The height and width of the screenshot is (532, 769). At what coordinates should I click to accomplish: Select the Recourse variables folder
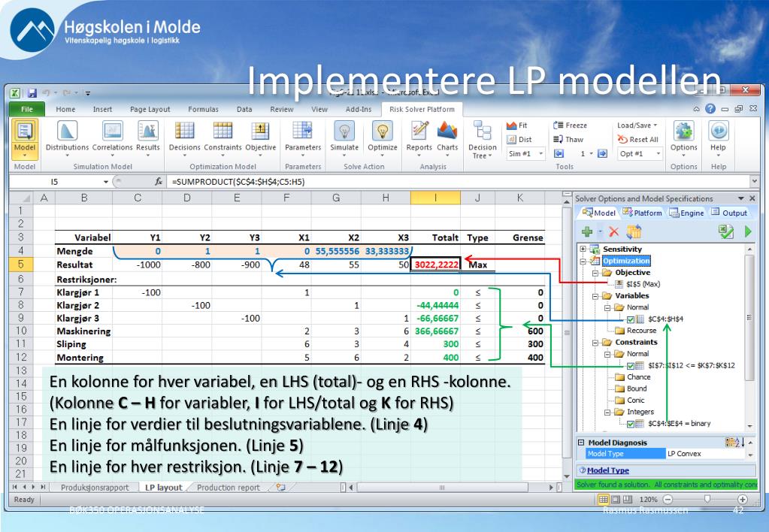pyautogui.click(x=641, y=331)
